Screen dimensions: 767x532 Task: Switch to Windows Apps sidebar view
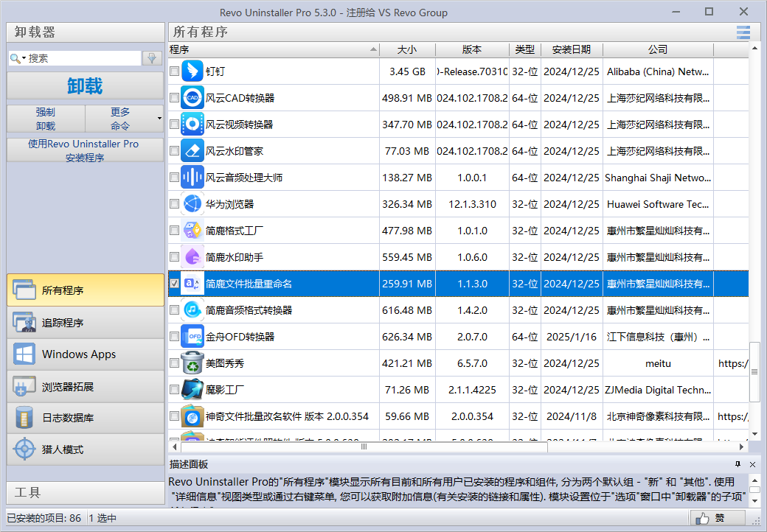85,354
